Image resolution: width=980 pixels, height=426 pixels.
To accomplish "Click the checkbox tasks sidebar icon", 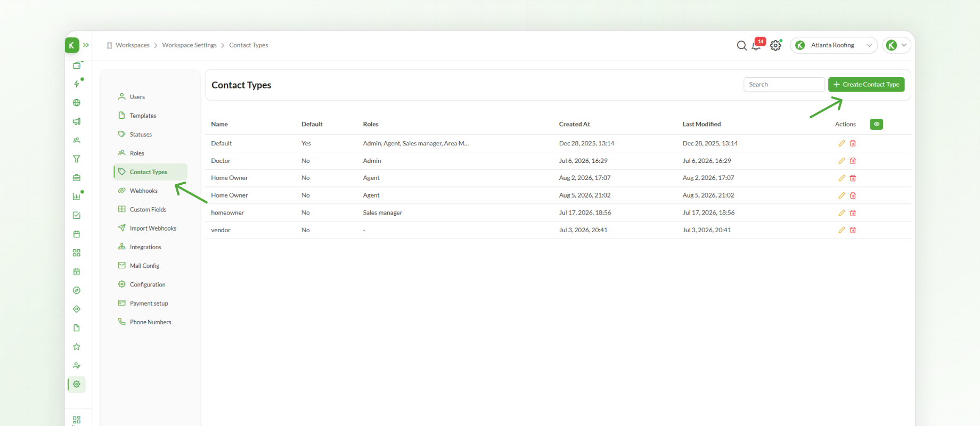I will coord(77,215).
